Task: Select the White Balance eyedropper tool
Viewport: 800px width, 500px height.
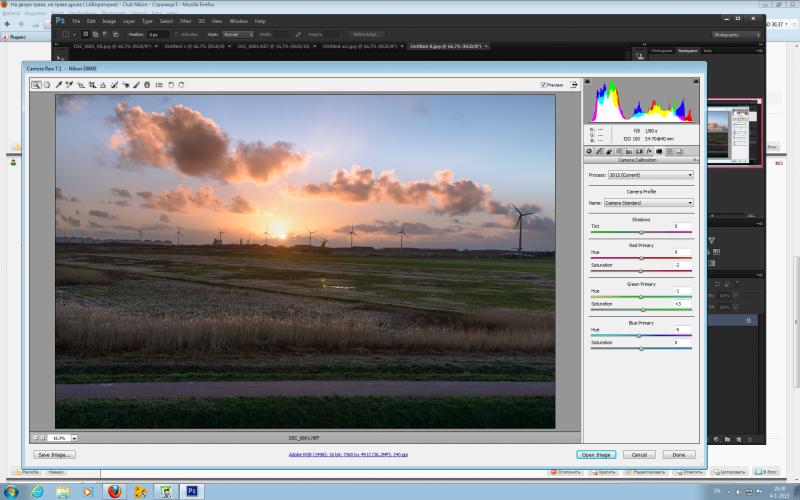Action: (59, 85)
